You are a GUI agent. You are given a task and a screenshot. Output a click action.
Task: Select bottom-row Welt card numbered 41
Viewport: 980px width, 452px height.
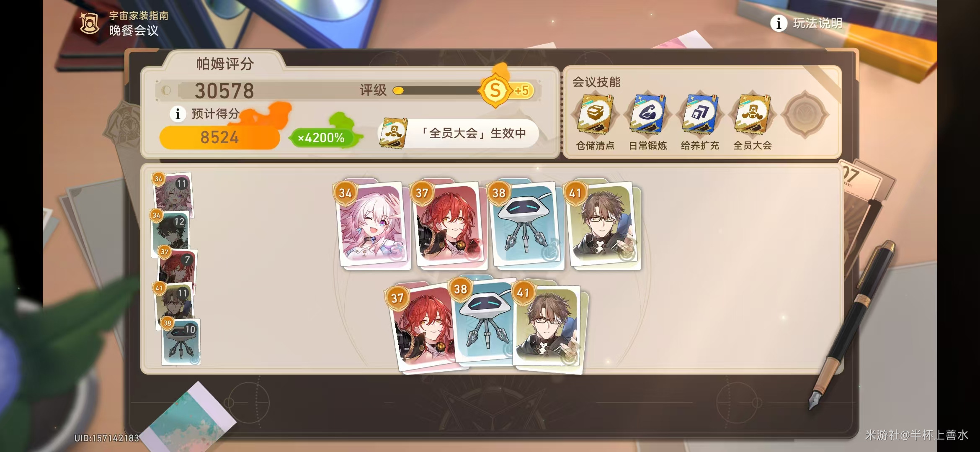[x=549, y=329]
